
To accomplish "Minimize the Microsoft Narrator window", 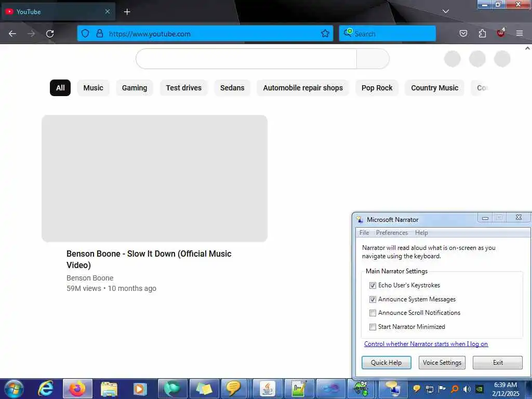I will (x=485, y=218).
